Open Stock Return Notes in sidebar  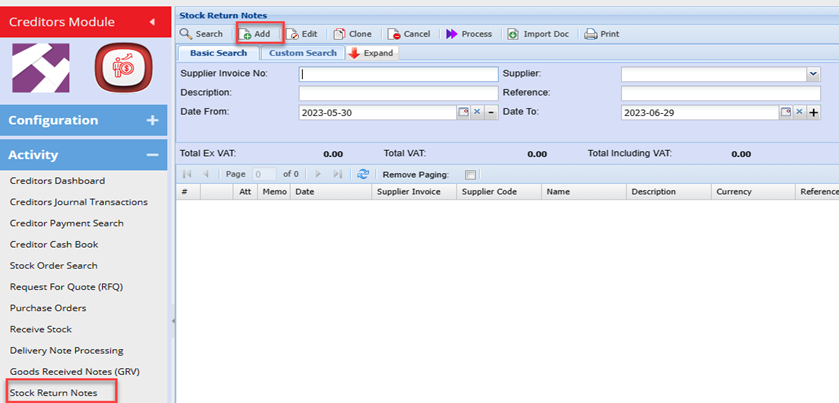[x=54, y=393]
